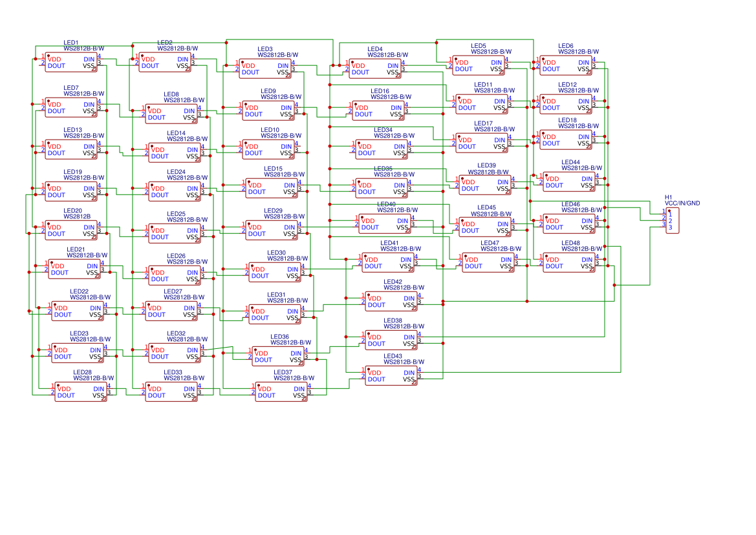
Task: Click the H1 designator label
Action: (668, 198)
